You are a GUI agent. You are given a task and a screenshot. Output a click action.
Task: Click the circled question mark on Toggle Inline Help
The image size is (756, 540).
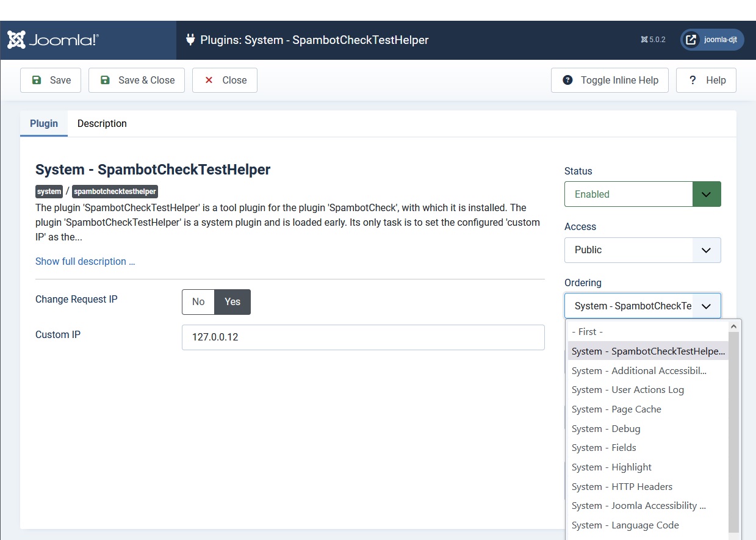tap(567, 80)
